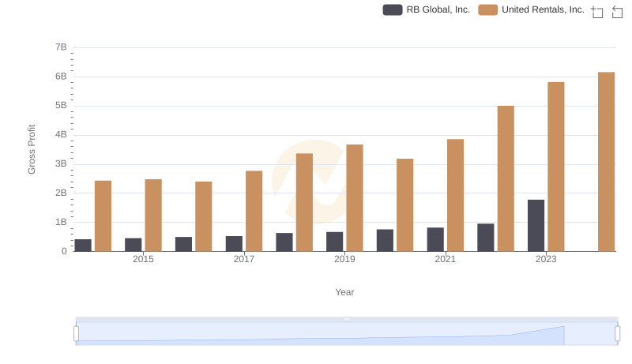Click the 7B y-axis label
The width and height of the screenshot is (632, 364).
[61, 47]
